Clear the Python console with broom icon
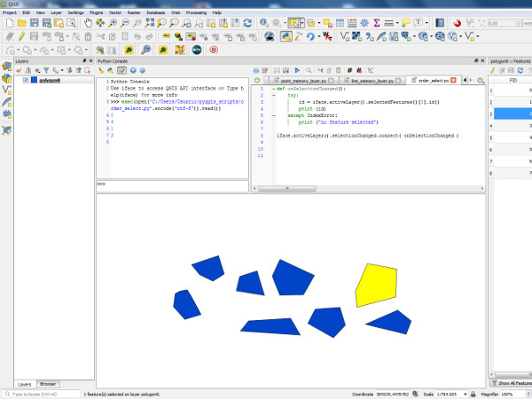This screenshot has width=532, height=399. tap(101, 70)
